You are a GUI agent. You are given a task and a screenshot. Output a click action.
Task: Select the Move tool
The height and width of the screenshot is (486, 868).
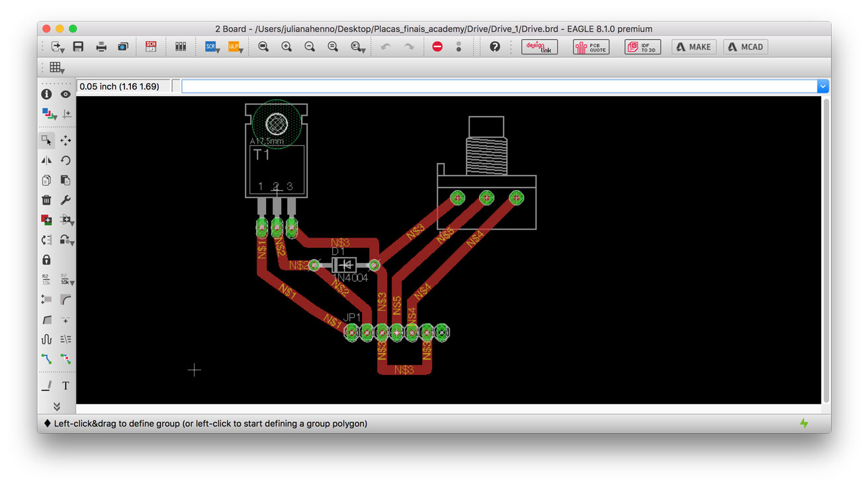pyautogui.click(x=65, y=140)
